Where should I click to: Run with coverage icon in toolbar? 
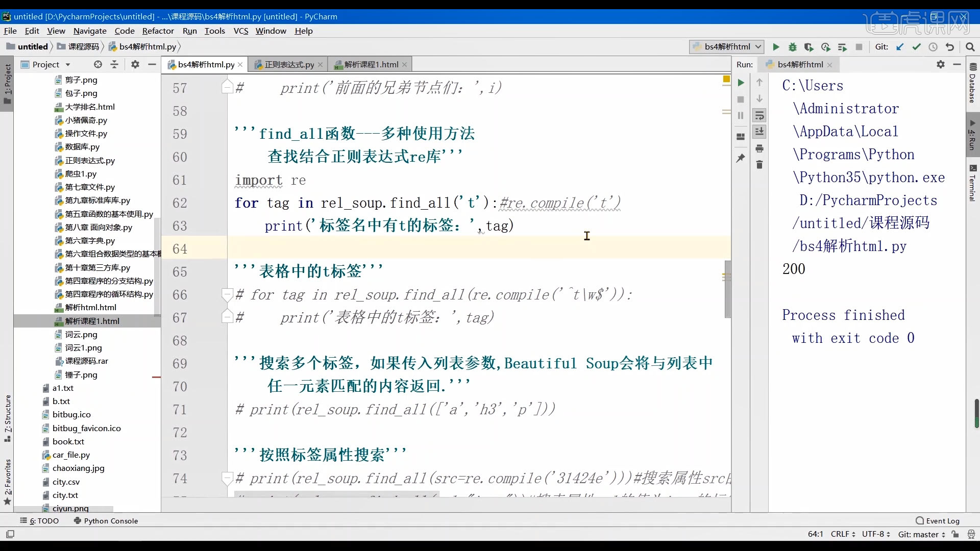coord(809,47)
